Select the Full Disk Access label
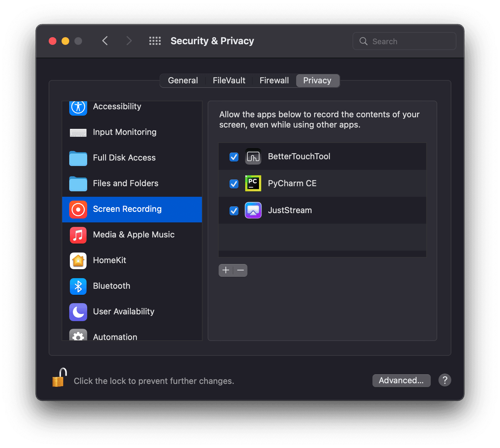The height and width of the screenshot is (448, 500). [x=124, y=158]
